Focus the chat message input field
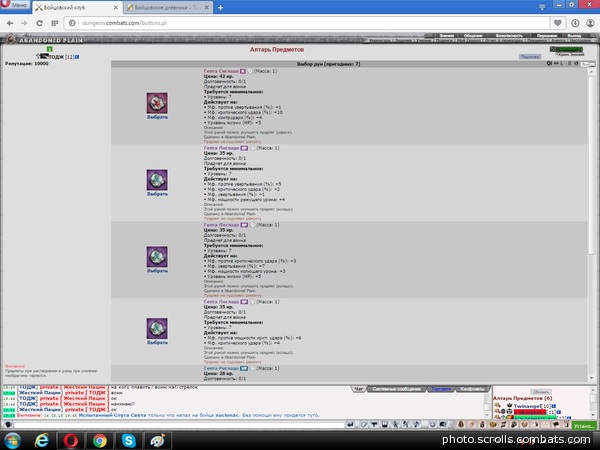This screenshot has width=600, height=450. tap(179, 425)
